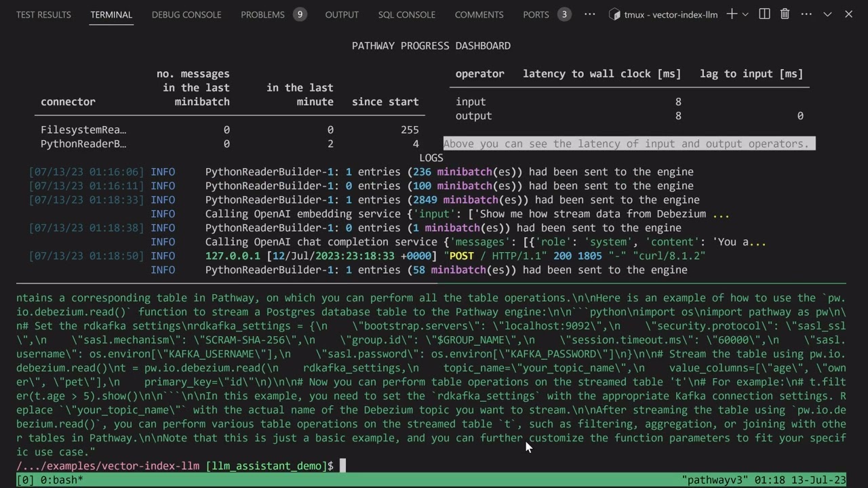Click the input operator row
The height and width of the screenshot is (488, 868).
(x=629, y=102)
